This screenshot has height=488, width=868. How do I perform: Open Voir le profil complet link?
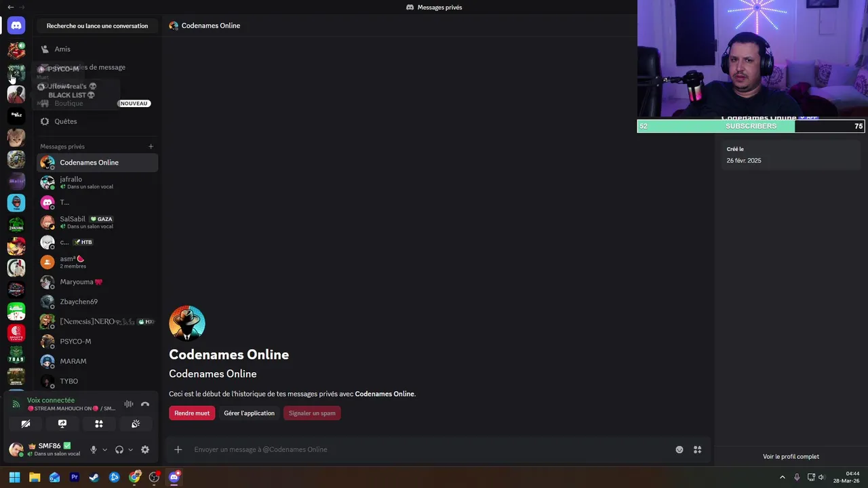[x=791, y=457]
